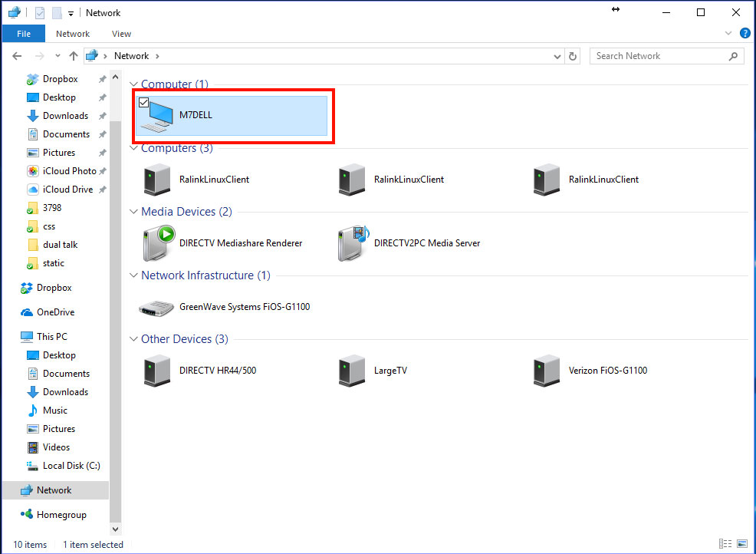Image resolution: width=756 pixels, height=554 pixels.
Task: Open the File menu
Action: tap(24, 33)
